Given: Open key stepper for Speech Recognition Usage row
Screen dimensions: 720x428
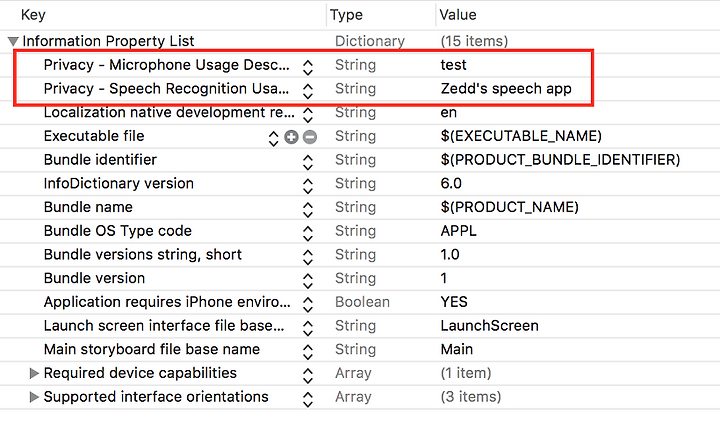Looking at the screenshot, I should 308,91.
